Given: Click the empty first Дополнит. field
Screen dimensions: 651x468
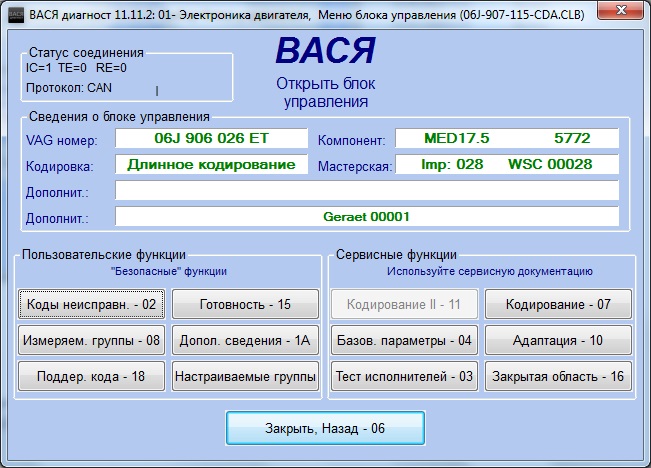Looking at the screenshot, I should pos(366,190).
